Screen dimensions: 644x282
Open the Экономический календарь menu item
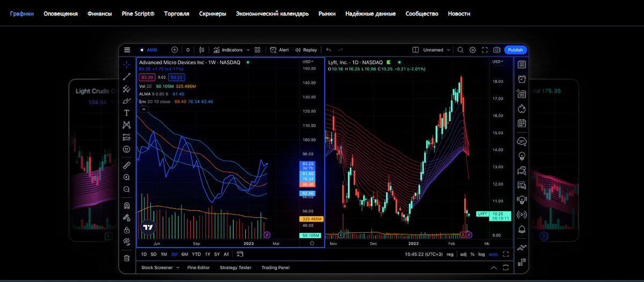pos(273,13)
